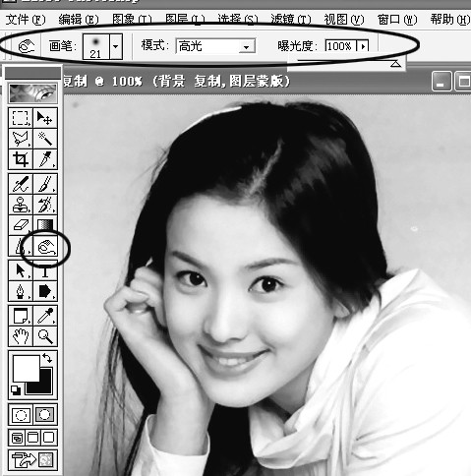Open the 视图 (View) menu
The width and height of the screenshot is (471, 476).
point(344,20)
